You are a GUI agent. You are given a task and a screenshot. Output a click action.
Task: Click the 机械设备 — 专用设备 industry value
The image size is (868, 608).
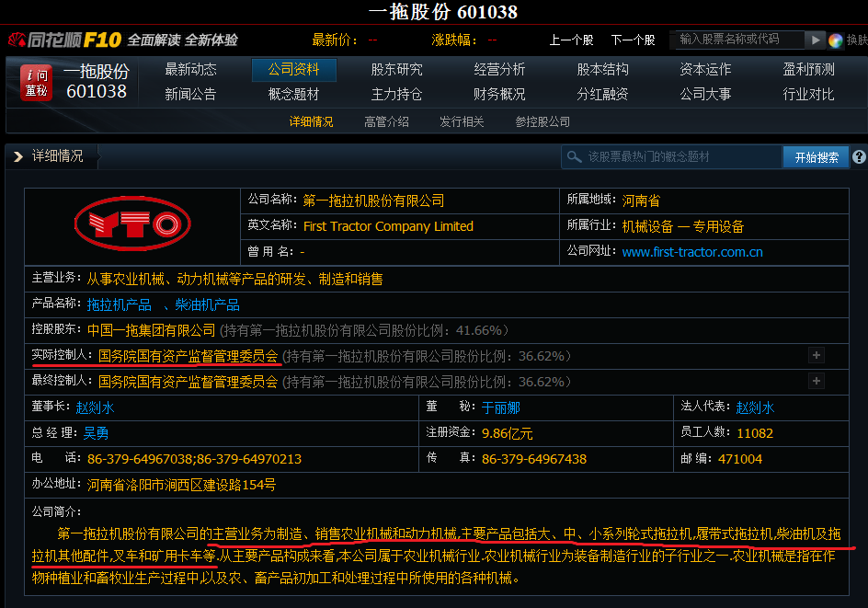[x=682, y=226]
